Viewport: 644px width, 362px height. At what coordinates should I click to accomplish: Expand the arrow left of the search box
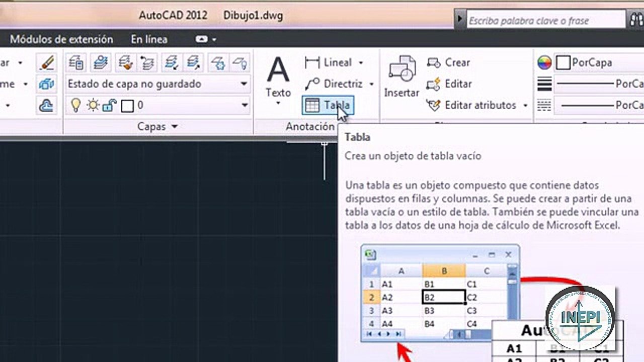pyautogui.click(x=459, y=20)
